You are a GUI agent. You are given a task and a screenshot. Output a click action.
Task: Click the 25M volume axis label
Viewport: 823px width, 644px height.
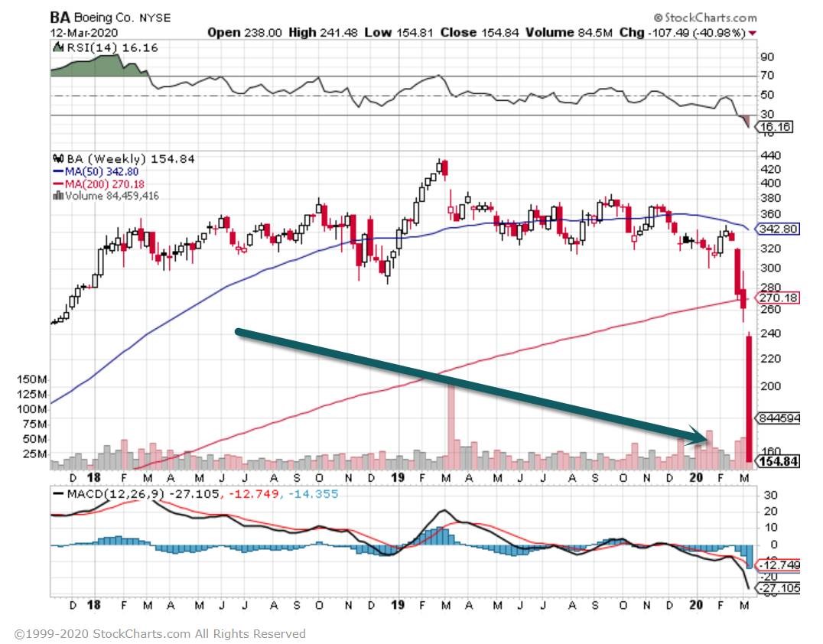(34, 454)
